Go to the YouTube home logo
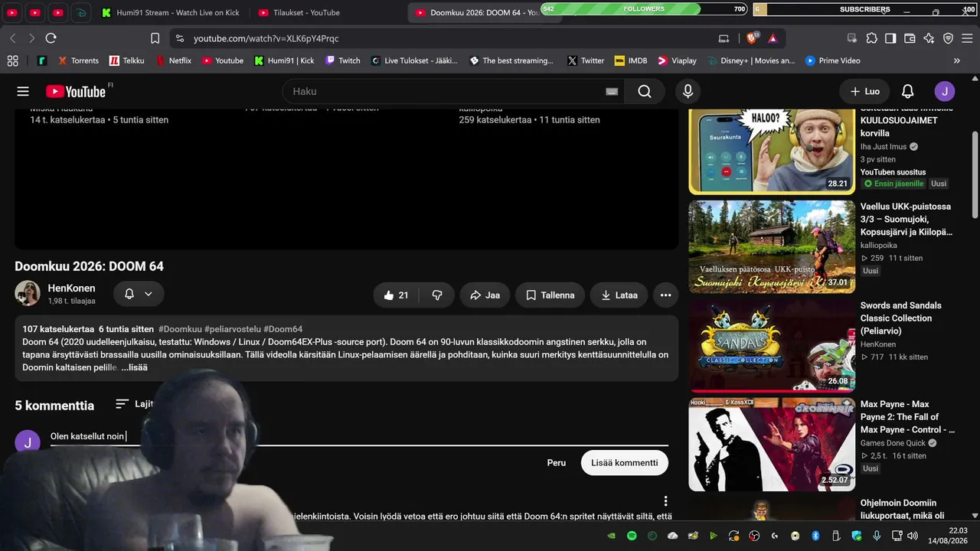Viewport: 980px width, 551px height. tap(76, 92)
